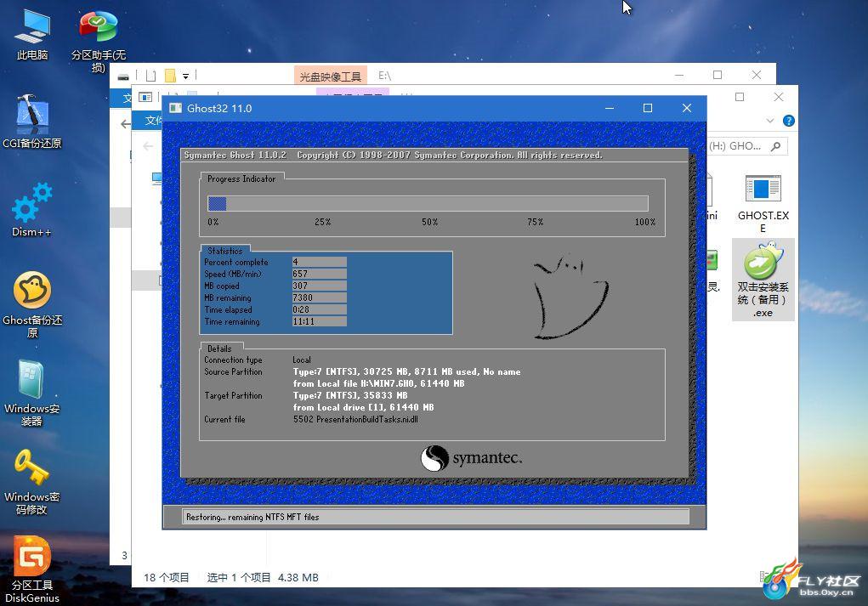The width and height of the screenshot is (868, 606).
Task: Maximize the H: Explorer window
Action: click(740, 97)
